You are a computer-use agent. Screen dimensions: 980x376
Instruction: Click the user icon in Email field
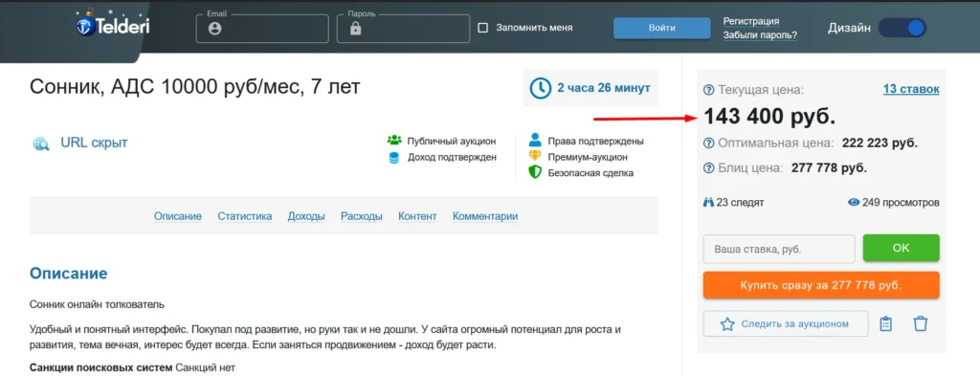[x=215, y=29]
